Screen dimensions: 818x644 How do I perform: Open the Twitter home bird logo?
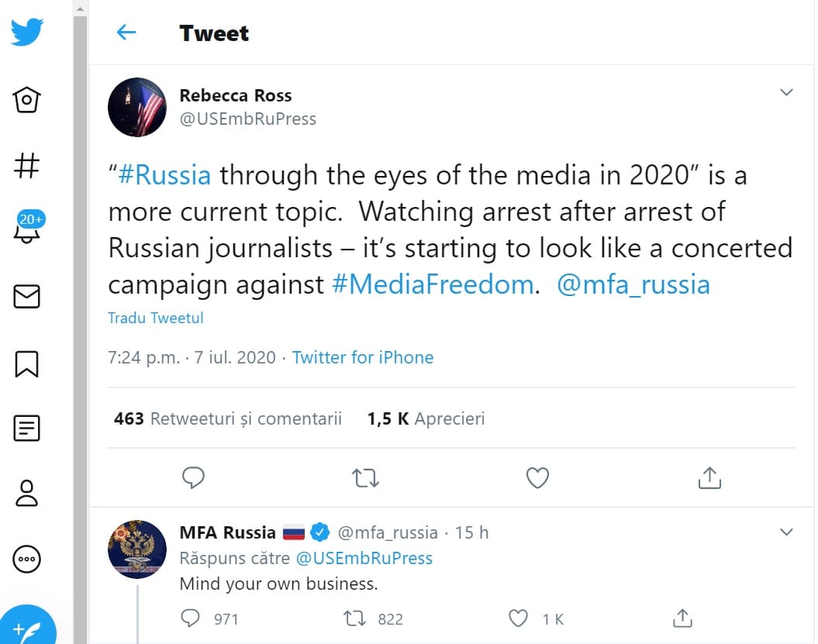26,32
